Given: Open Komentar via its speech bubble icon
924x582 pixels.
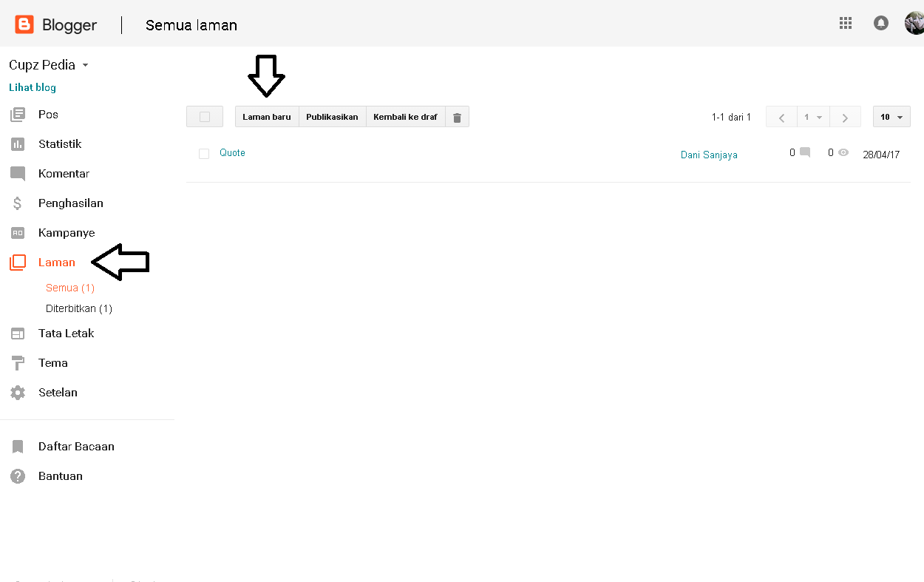Looking at the screenshot, I should (x=17, y=173).
